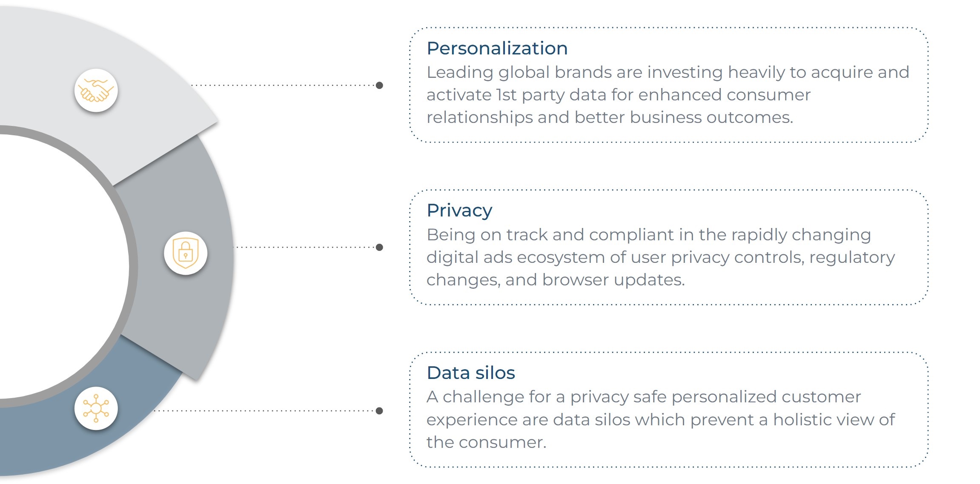Click the dotted line leading to Personalization
Image resolution: width=980 pixels, height=484 pixels.
pyautogui.click(x=283, y=85)
